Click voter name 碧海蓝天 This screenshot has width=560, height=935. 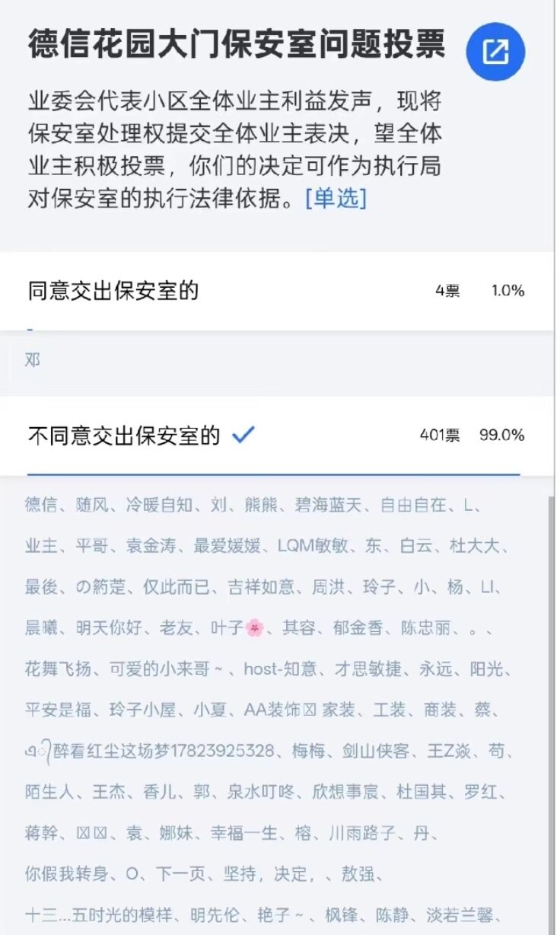331,504
